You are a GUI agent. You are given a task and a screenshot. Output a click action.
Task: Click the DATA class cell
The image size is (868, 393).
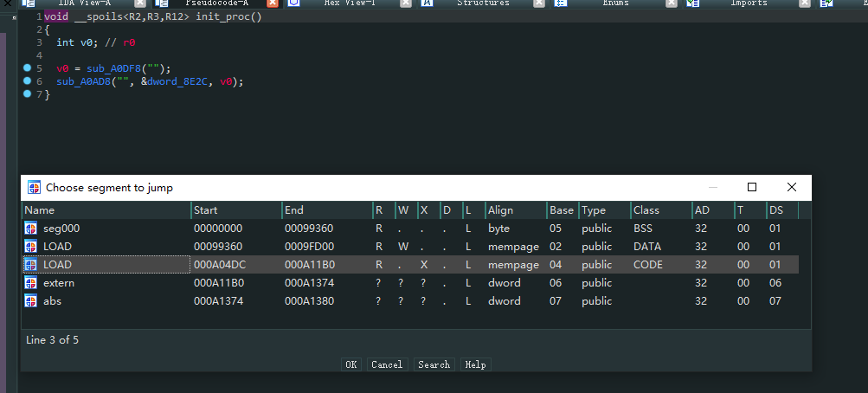point(647,247)
